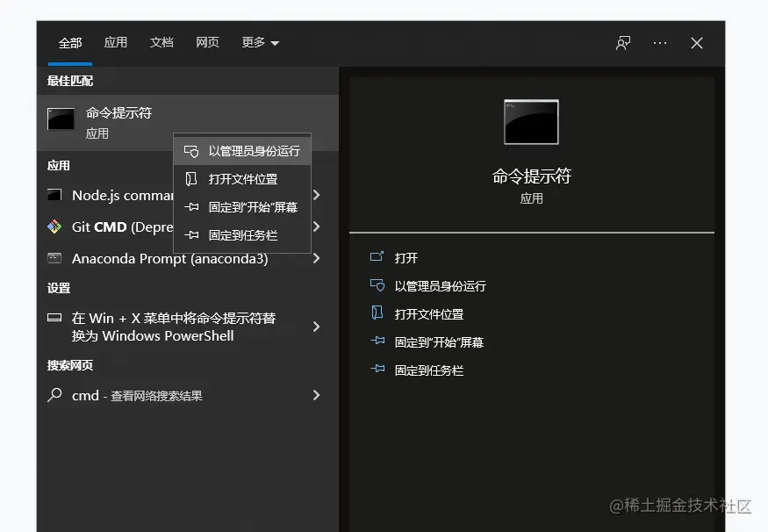
Task: Click 固定到任务栏 in right panel
Action: (429, 370)
